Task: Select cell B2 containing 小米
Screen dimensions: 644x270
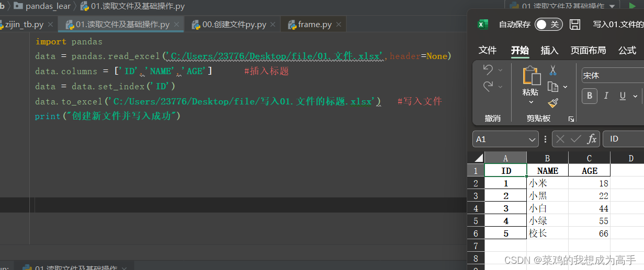Action: click(547, 183)
